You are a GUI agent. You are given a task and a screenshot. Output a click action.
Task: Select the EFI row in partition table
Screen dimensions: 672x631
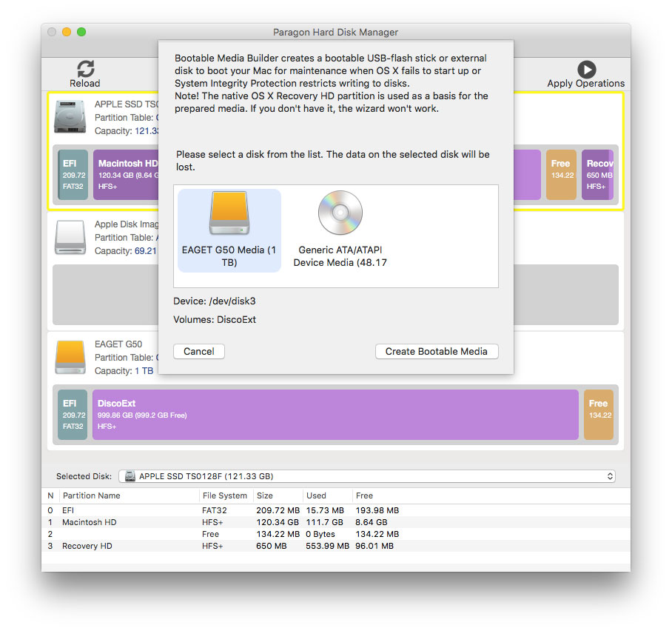tap(335, 510)
